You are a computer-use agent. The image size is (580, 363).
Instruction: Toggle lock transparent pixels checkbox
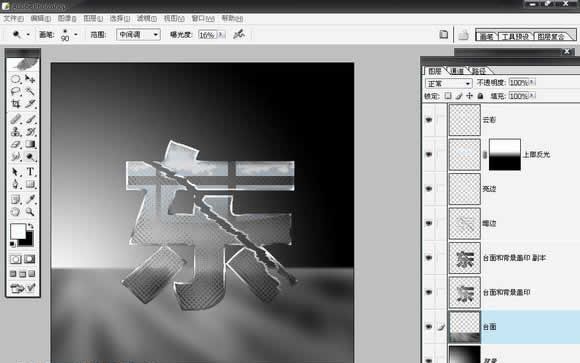pos(448,96)
